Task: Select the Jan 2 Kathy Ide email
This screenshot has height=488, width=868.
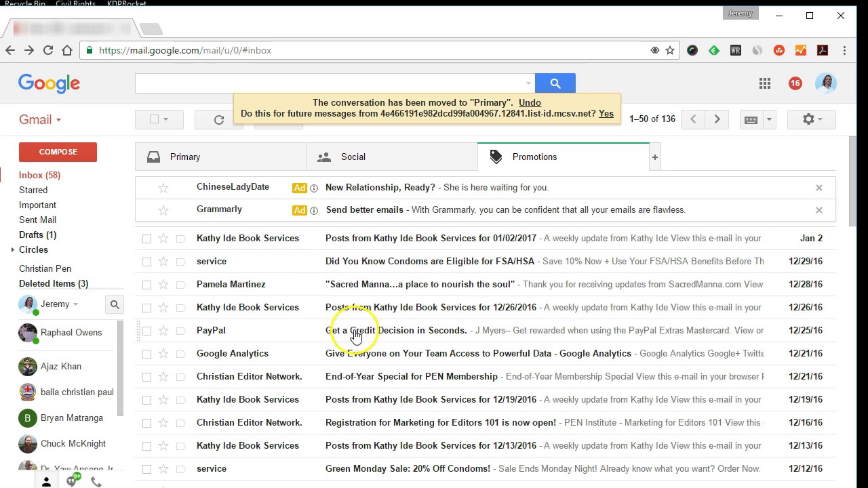Action: pos(146,239)
